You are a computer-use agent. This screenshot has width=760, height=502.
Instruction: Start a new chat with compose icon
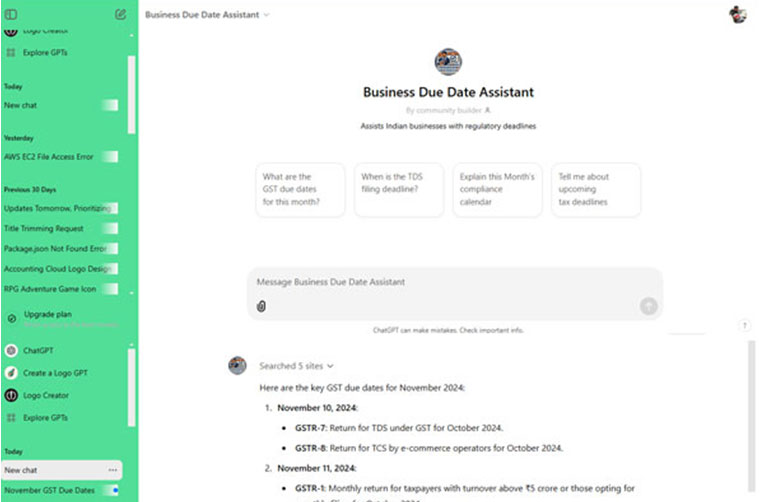120,14
